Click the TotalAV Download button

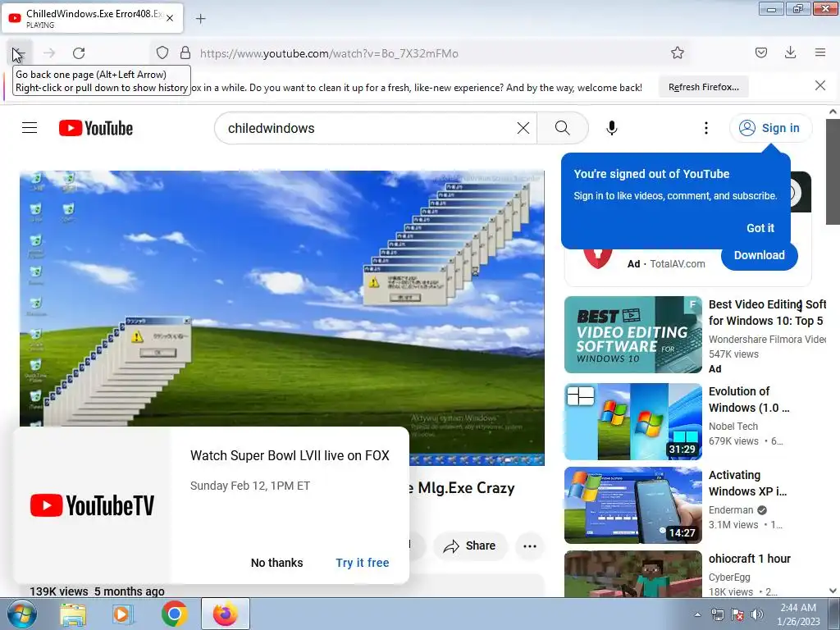(759, 256)
